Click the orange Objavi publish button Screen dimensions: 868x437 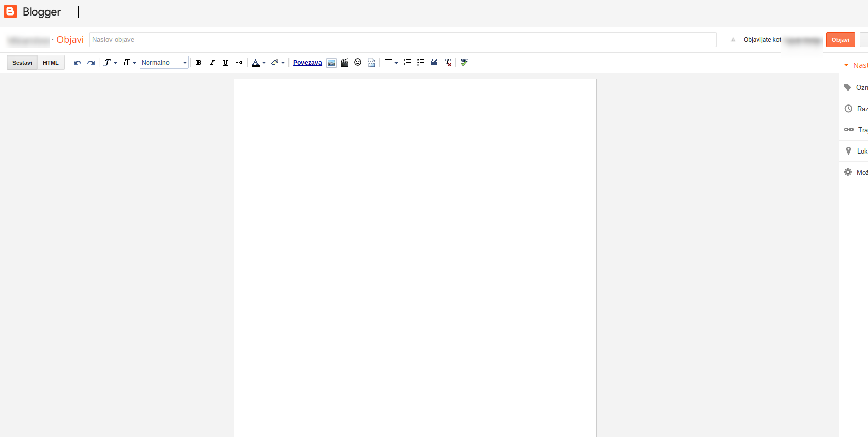coord(841,40)
